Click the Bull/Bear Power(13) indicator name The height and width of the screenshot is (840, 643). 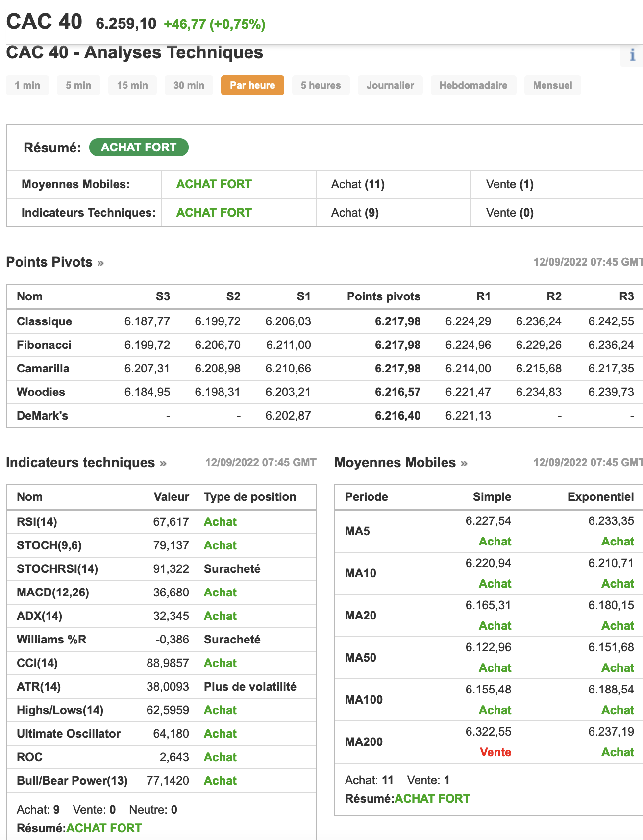pos(72,781)
